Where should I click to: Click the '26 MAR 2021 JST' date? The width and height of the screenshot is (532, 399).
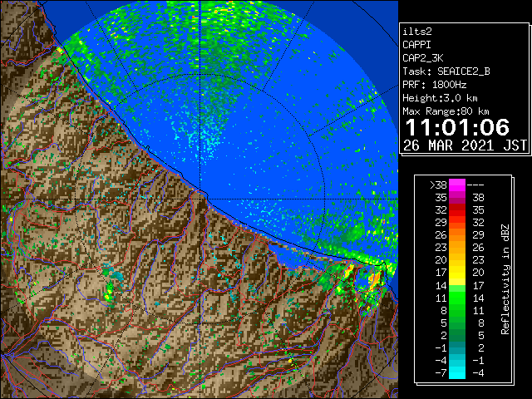(x=465, y=145)
